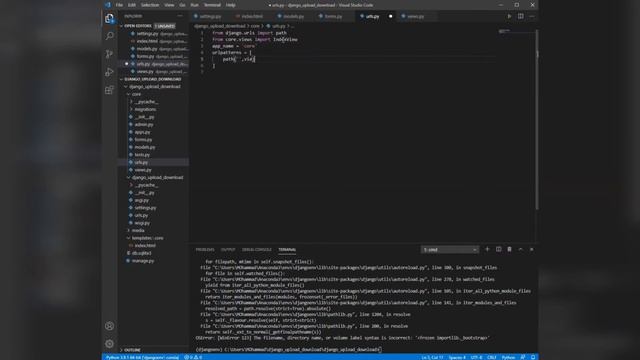Open the Source Control view

click(x=109, y=54)
